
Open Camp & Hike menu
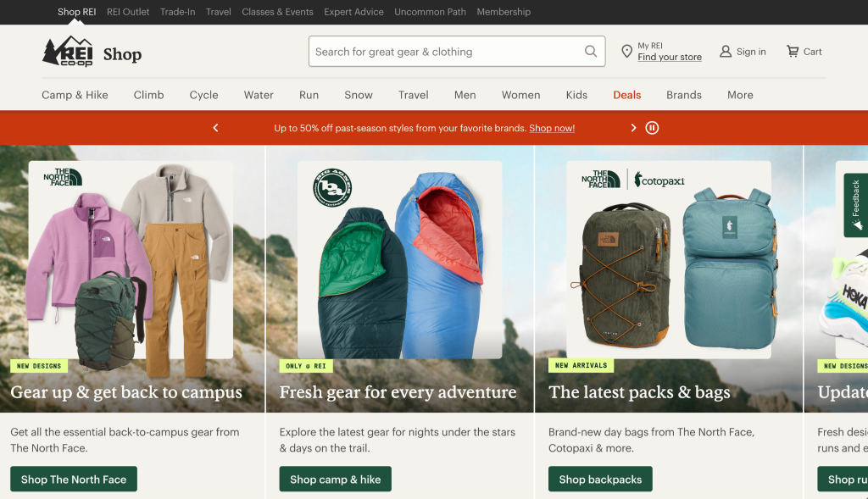75,95
